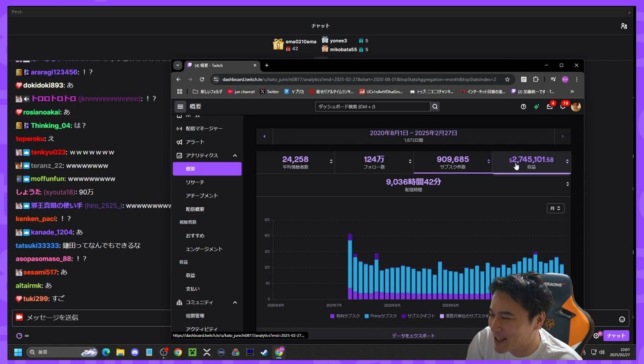
Task: Open the inbox icon with badge 4
Action: click(x=550, y=107)
